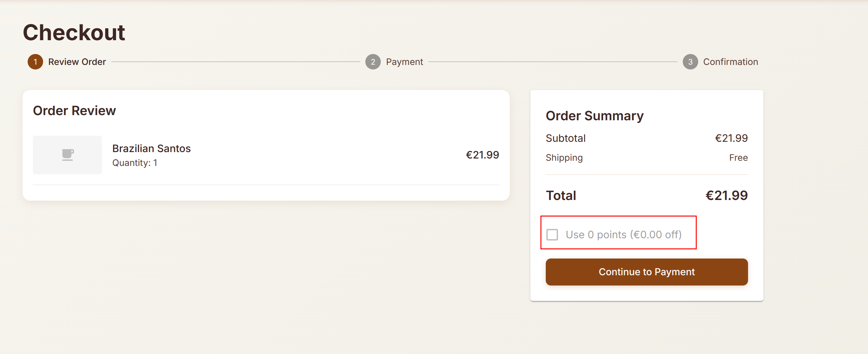The image size is (868, 354).
Task: Click the Order Review heading
Action: click(74, 111)
